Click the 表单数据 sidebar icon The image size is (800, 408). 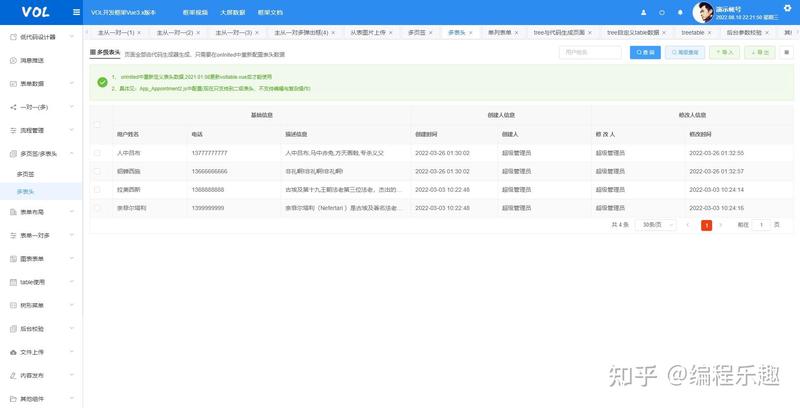(14, 84)
